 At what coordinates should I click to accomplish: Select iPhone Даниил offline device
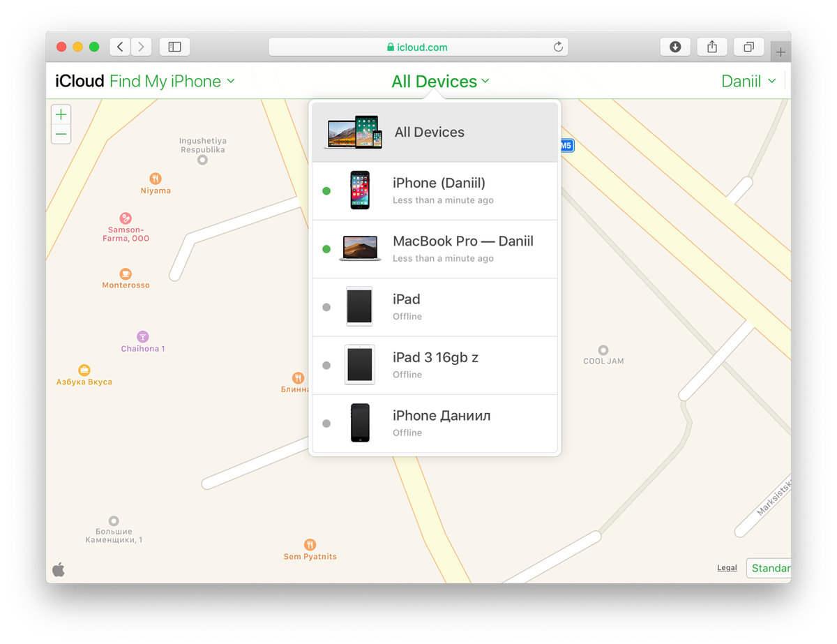tap(435, 423)
